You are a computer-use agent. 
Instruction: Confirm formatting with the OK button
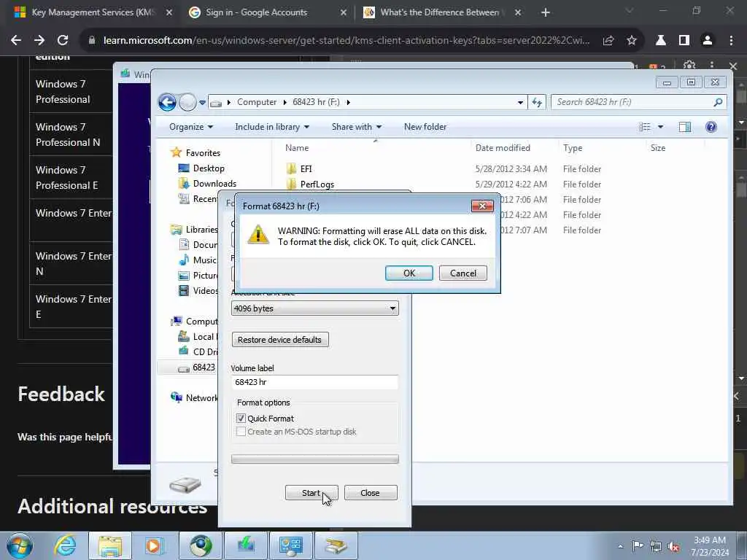point(409,273)
